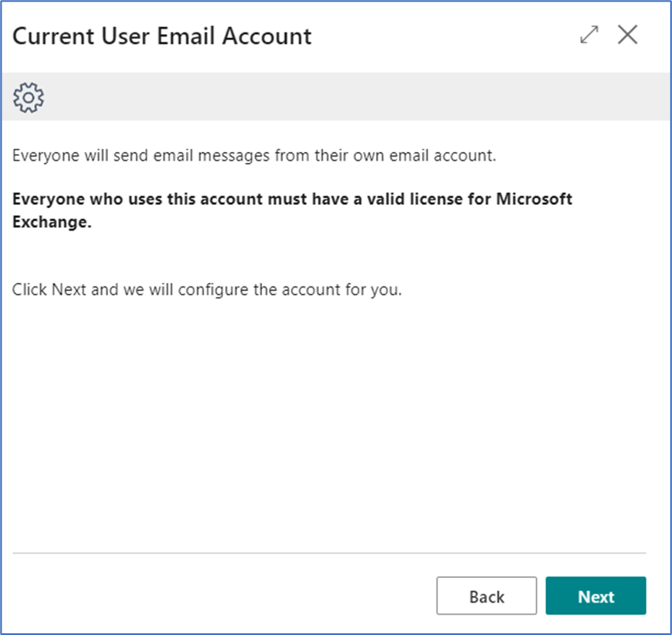This screenshot has height=635, width=672.
Task: Maximize the wizard using the expand icon
Action: click(589, 35)
